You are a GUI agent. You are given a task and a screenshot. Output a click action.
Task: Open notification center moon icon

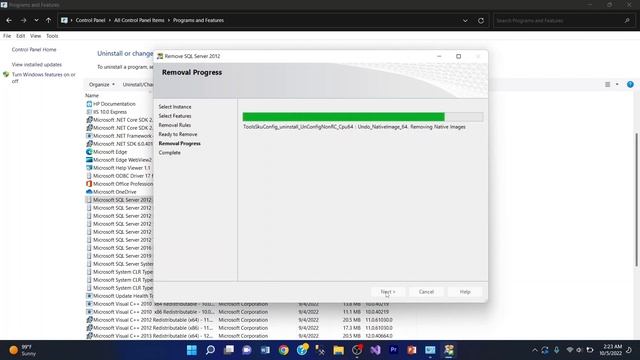tap(629, 350)
